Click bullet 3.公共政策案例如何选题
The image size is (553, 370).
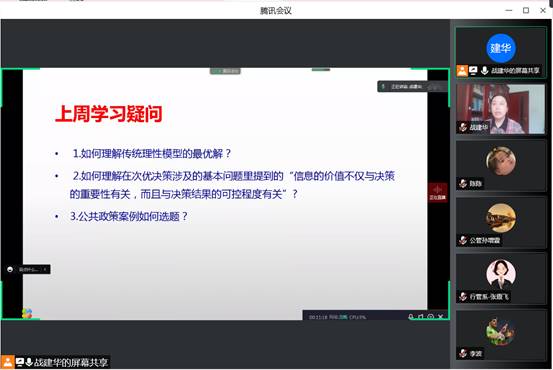[129, 216]
